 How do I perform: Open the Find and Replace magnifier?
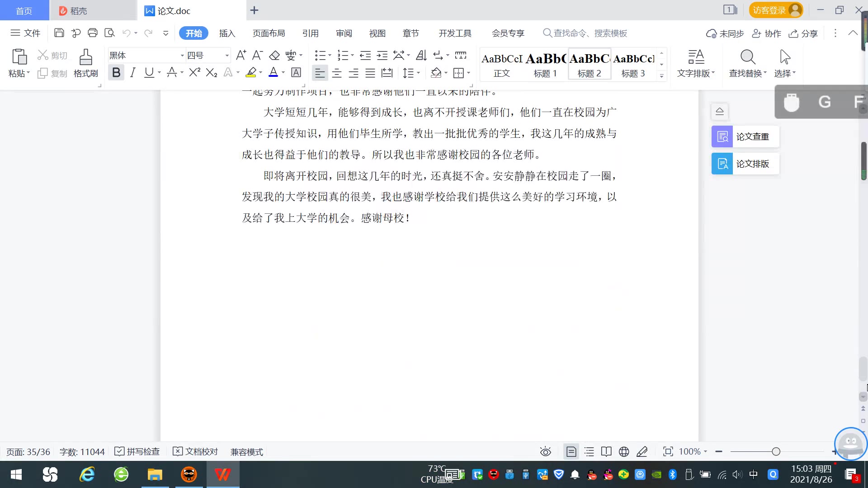748,57
